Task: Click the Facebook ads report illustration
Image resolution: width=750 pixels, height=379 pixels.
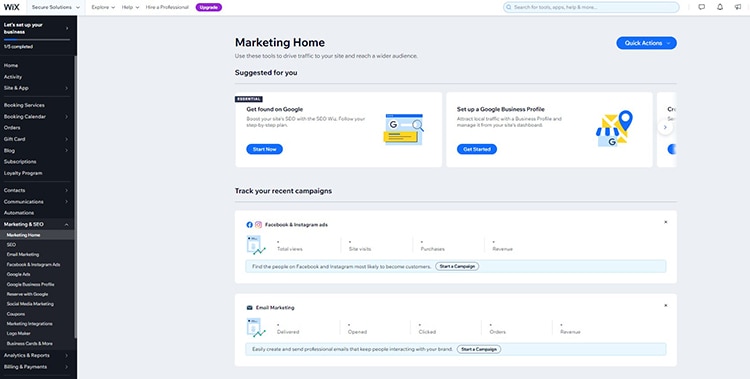Action: (256, 245)
